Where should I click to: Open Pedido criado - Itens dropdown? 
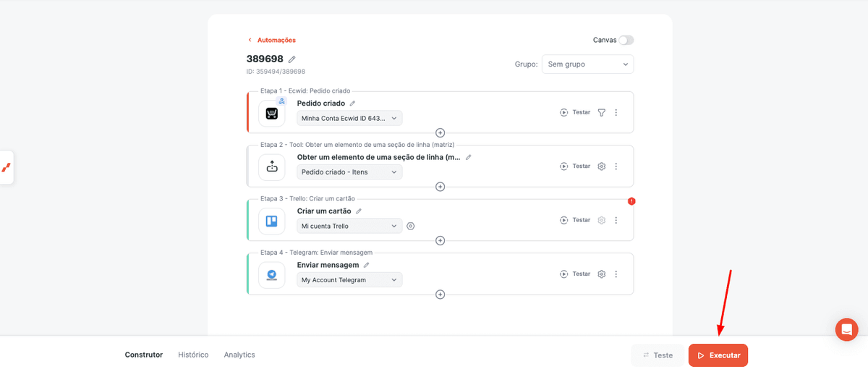pyautogui.click(x=349, y=172)
